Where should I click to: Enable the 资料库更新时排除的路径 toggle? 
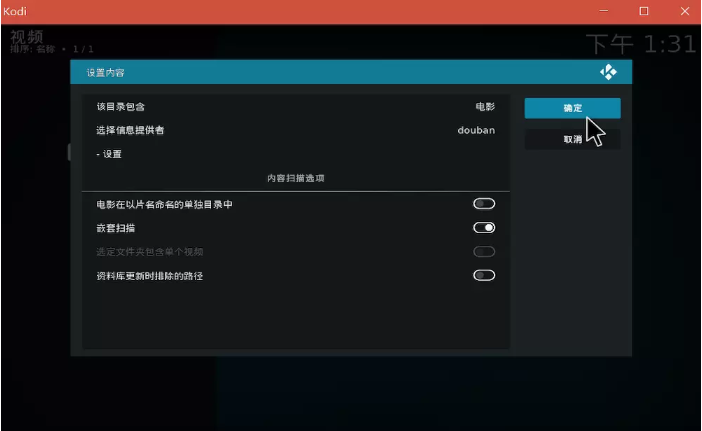(x=484, y=276)
